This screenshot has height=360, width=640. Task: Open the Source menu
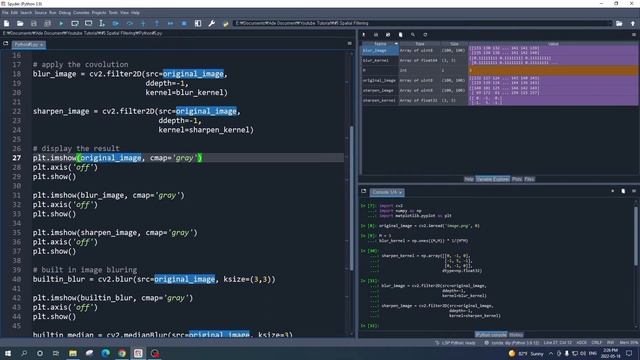pyautogui.click(x=41, y=13)
